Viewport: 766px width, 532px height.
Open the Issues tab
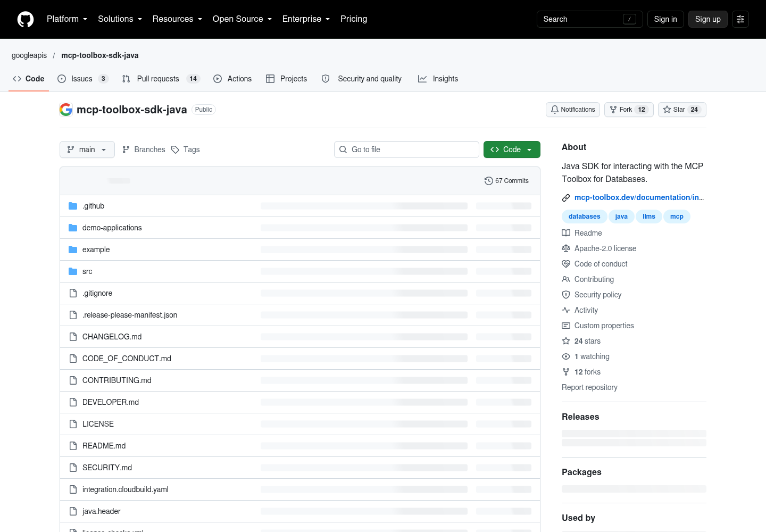(83, 79)
